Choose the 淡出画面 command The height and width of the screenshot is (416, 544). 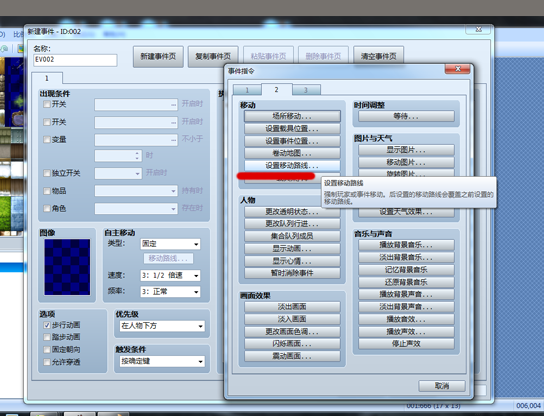point(292,307)
